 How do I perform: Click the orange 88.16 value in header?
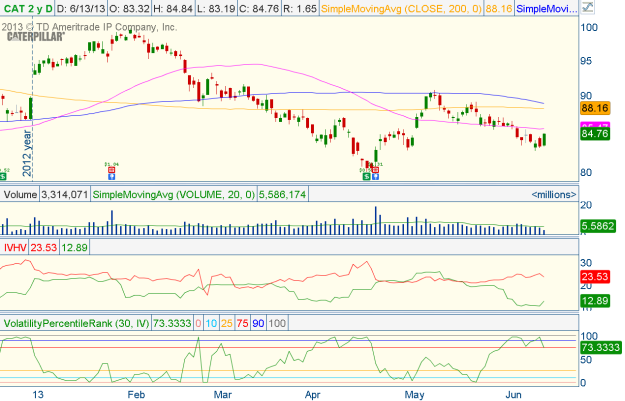point(499,8)
